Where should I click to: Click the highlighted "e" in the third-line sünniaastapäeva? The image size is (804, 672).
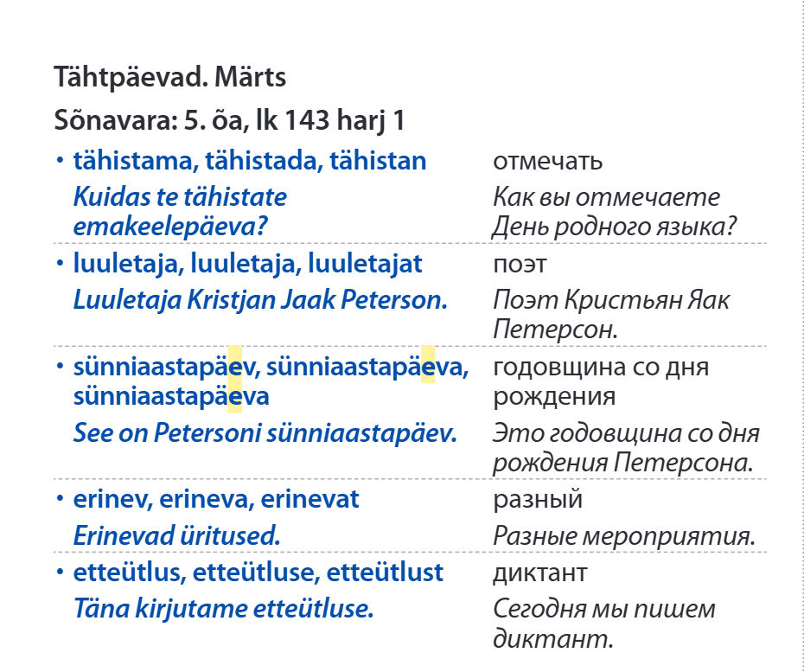click(234, 396)
